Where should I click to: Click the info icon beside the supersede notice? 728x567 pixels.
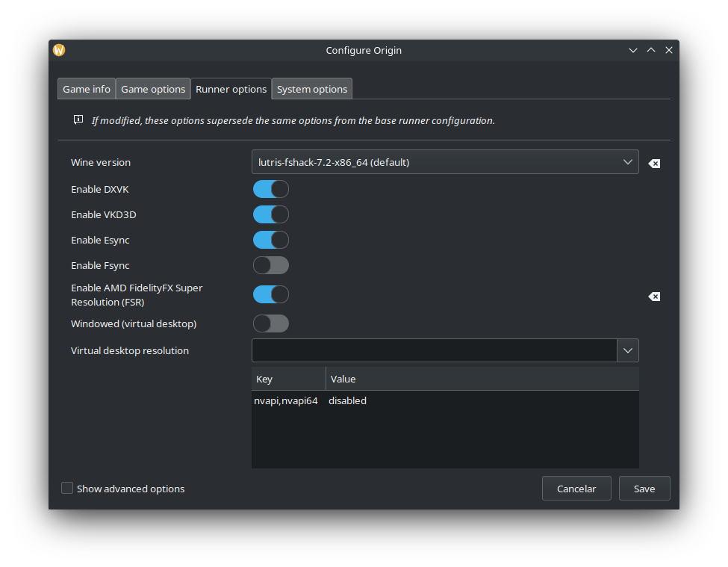click(78, 120)
